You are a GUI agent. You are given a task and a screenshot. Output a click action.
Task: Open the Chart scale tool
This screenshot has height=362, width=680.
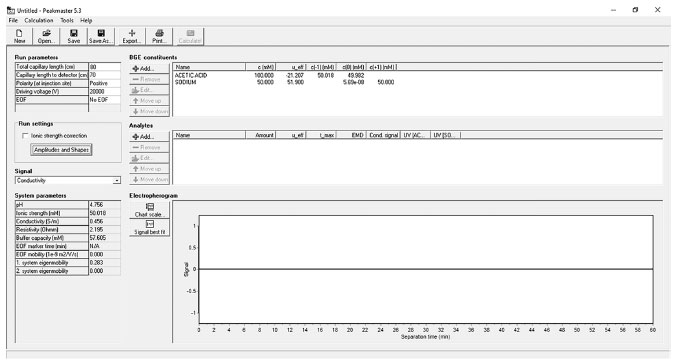149,210
